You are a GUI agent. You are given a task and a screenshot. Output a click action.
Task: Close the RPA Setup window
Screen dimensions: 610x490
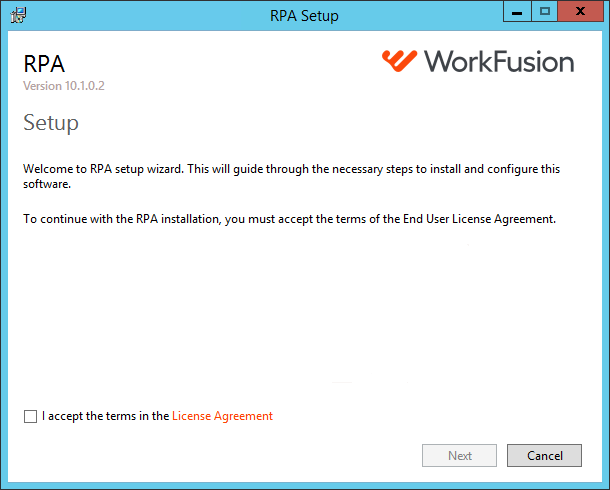pos(580,12)
